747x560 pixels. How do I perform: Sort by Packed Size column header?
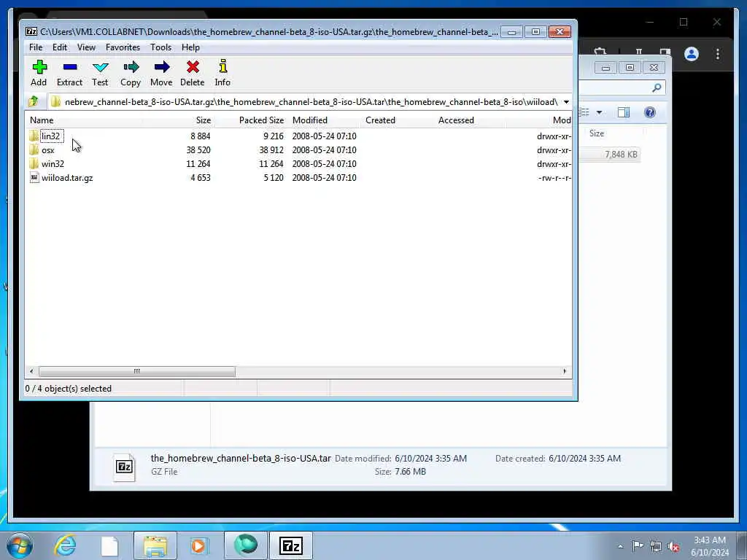click(251, 120)
